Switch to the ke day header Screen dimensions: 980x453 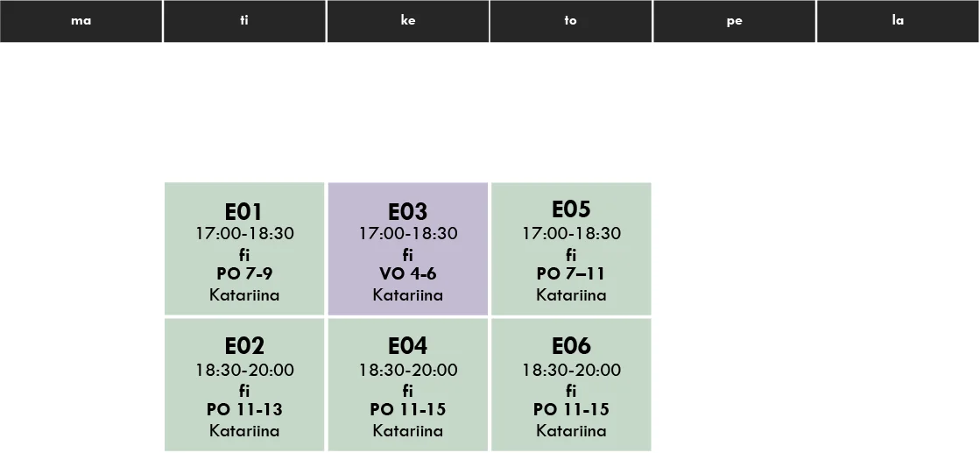click(x=408, y=21)
